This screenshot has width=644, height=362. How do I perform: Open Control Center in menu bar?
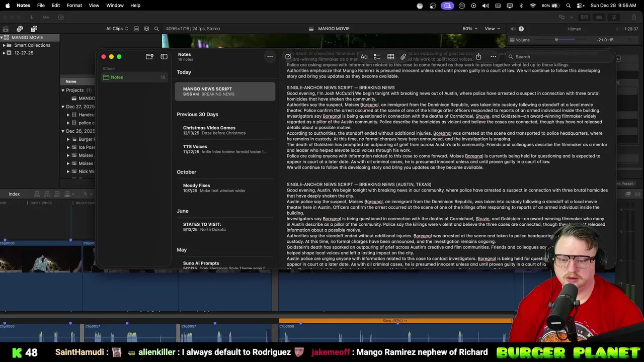(x=580, y=6)
